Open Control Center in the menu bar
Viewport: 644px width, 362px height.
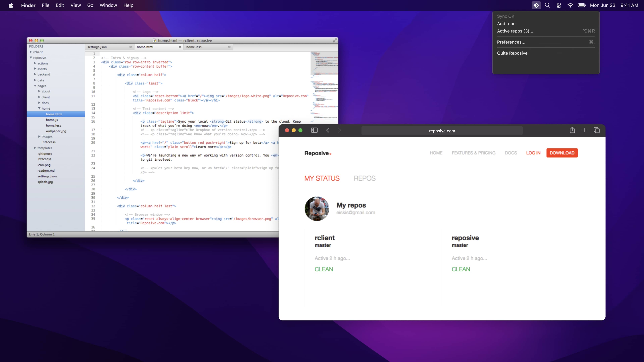(559, 5)
